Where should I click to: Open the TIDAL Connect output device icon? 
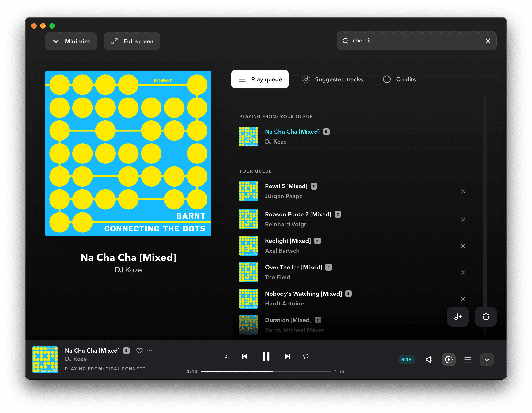pyautogui.click(x=449, y=360)
